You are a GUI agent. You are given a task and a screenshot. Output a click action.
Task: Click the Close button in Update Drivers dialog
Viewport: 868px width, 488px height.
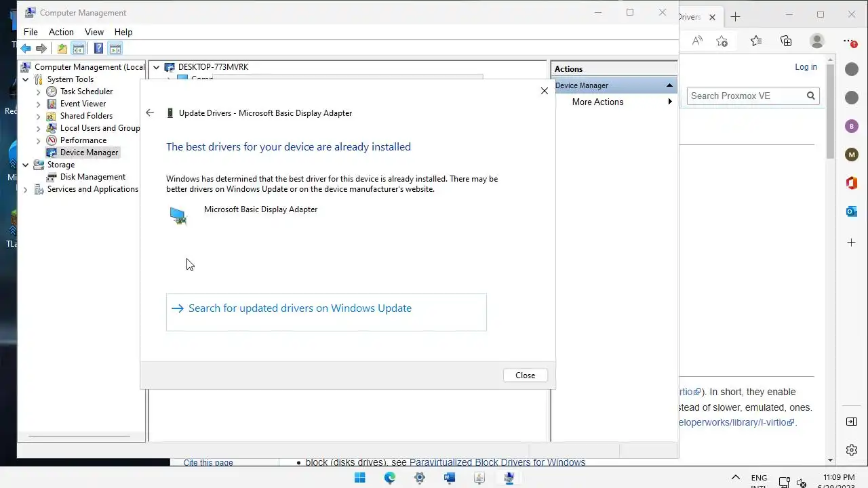(525, 375)
